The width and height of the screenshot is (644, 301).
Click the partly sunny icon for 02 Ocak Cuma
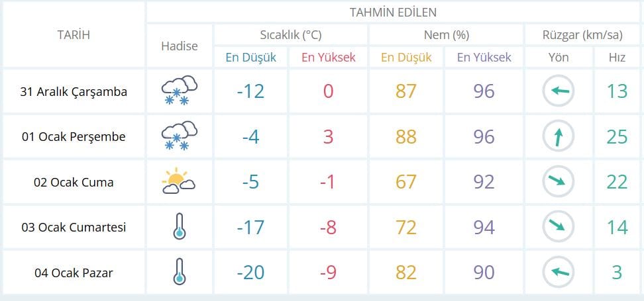pyautogui.click(x=179, y=181)
